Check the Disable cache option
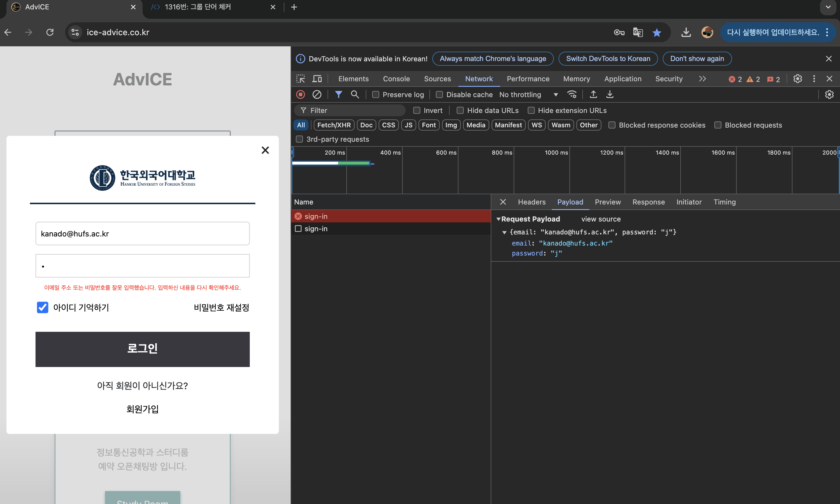This screenshot has height=504, width=840. [x=439, y=95]
